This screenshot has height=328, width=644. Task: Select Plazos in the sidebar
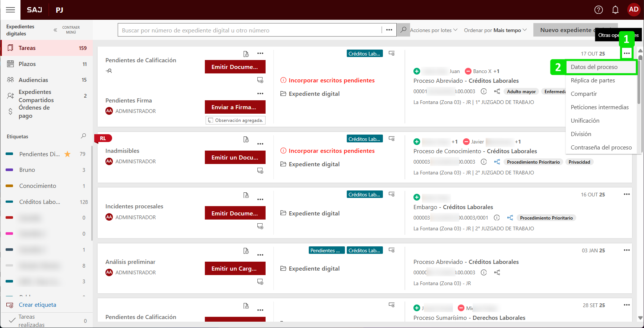click(47, 64)
